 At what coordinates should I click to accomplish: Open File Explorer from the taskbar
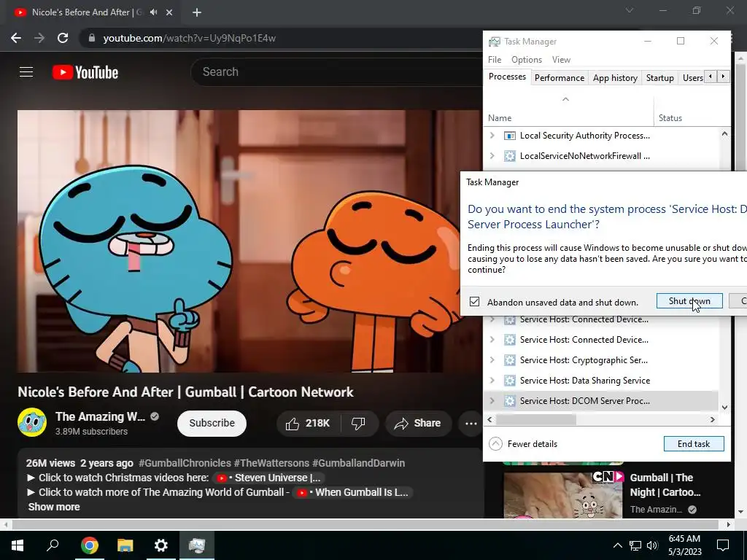(125, 545)
